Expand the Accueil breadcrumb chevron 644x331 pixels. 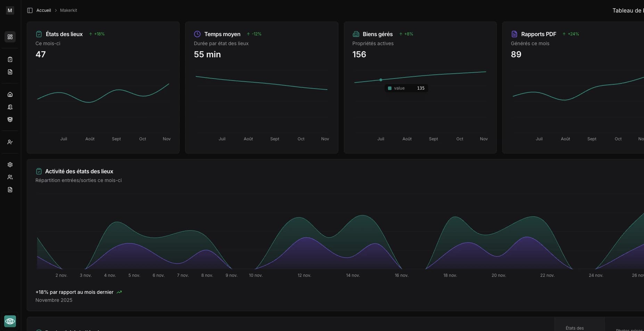56,10
